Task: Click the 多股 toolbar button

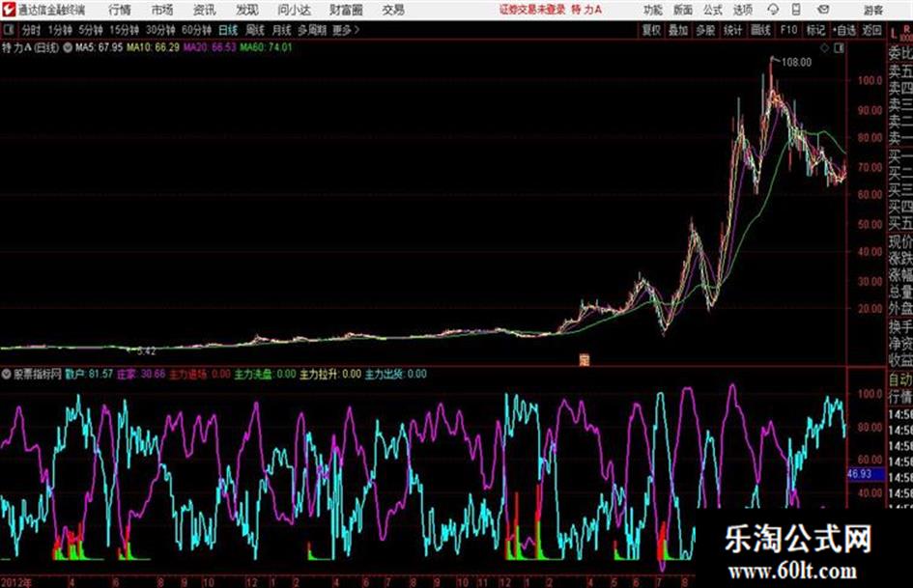Action: pyautogui.click(x=705, y=30)
